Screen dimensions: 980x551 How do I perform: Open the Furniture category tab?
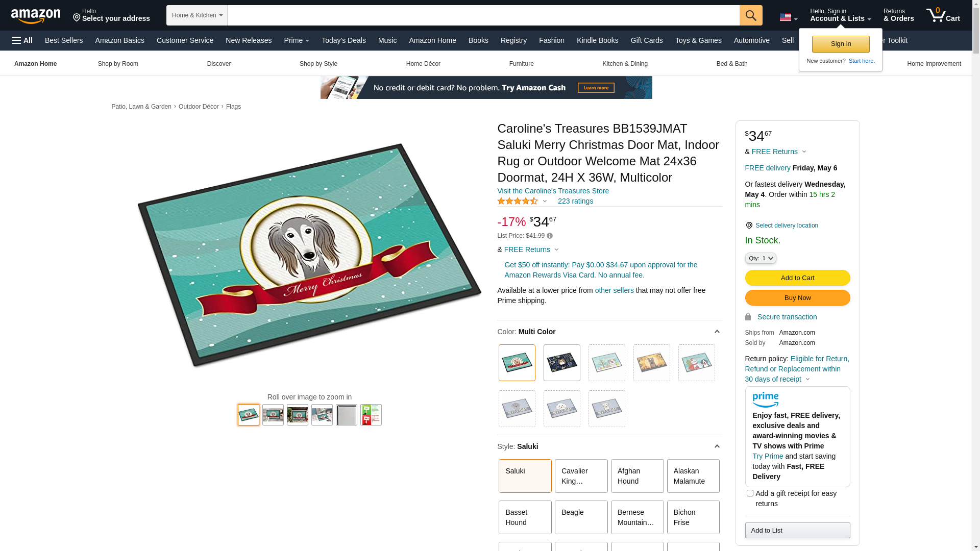pos(521,64)
